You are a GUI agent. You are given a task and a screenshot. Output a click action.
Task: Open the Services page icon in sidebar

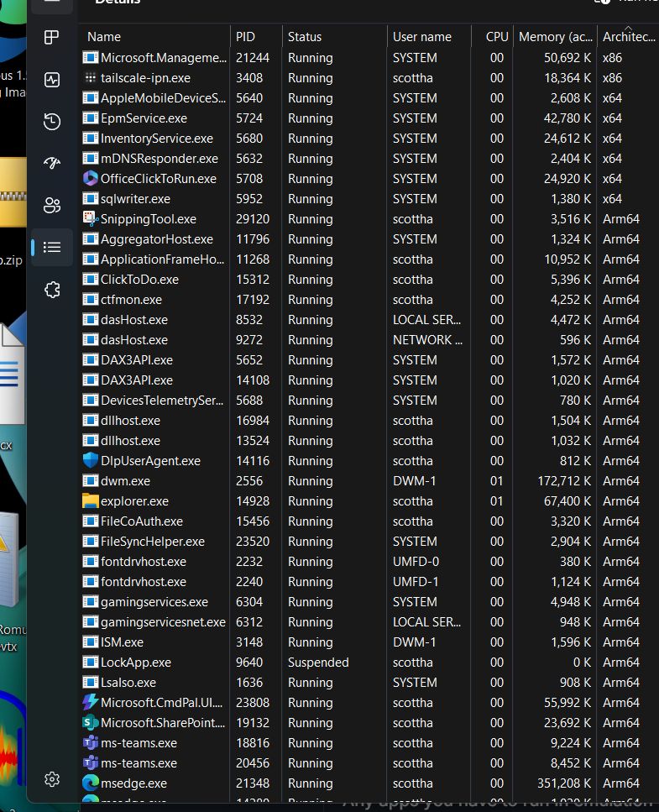[52, 290]
